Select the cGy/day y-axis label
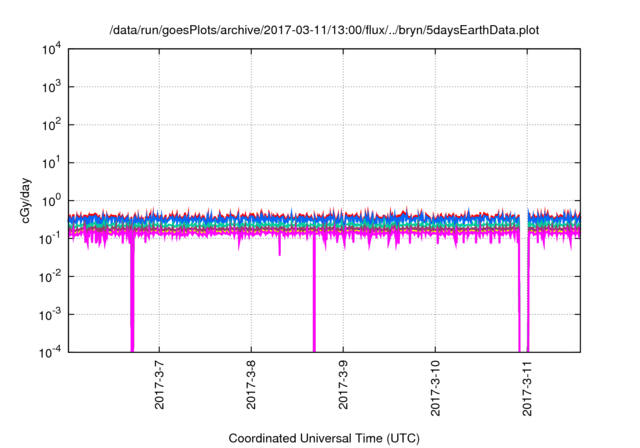 coord(25,200)
